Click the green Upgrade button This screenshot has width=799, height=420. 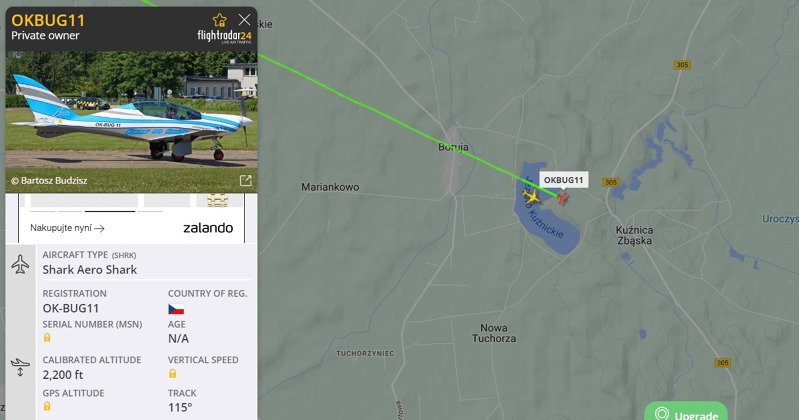tap(686, 412)
